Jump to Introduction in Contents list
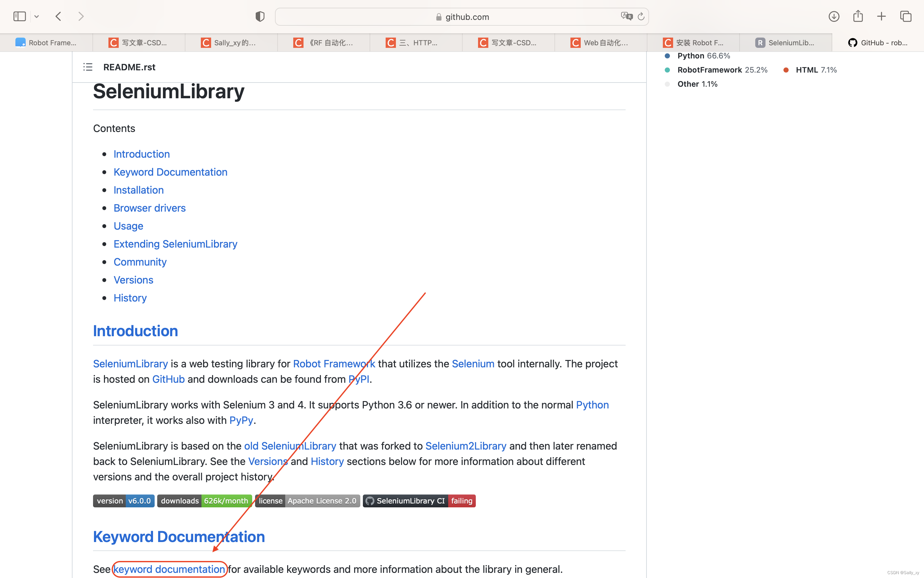This screenshot has height=578, width=924. pos(142,154)
